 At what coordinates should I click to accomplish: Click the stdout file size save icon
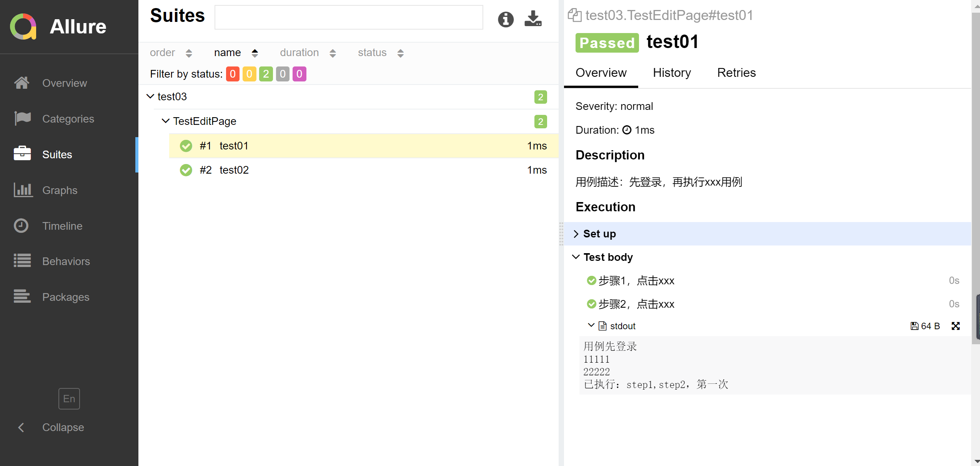914,326
